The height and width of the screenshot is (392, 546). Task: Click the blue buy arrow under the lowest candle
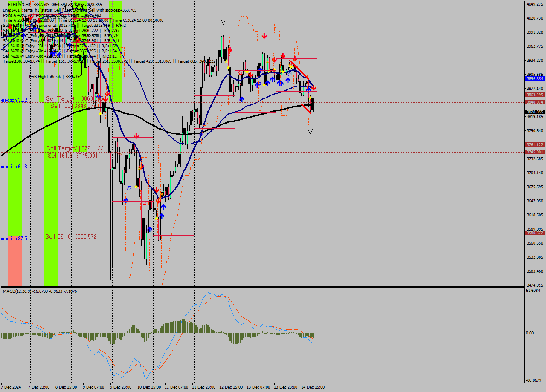150,229
